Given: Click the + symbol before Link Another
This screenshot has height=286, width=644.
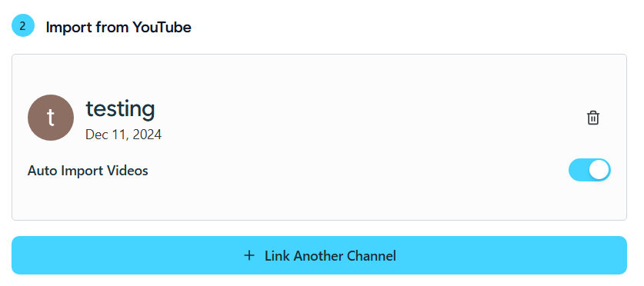Looking at the screenshot, I should pyautogui.click(x=249, y=256).
